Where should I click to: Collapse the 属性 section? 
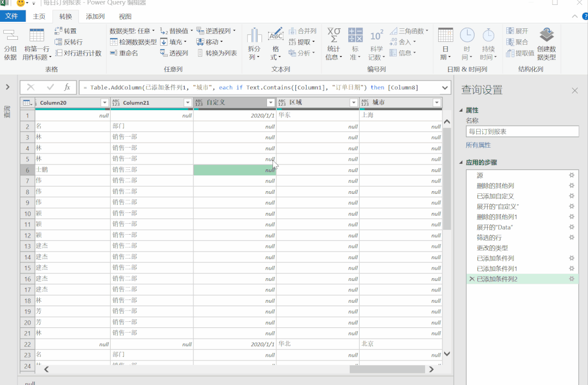tap(461, 110)
